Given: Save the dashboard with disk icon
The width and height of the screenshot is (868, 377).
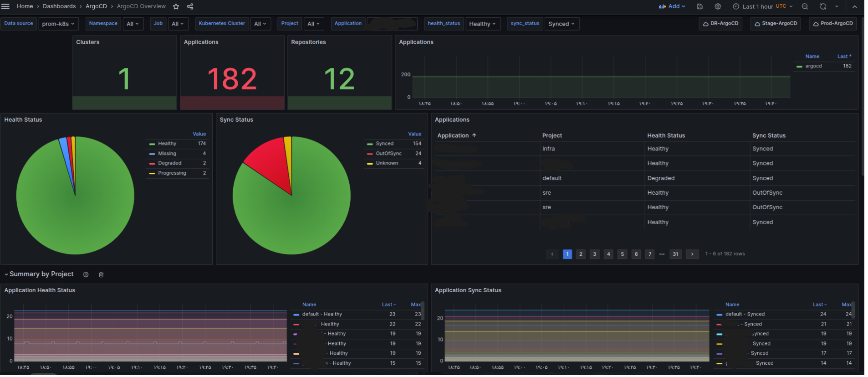Looking at the screenshot, I should [x=700, y=6].
